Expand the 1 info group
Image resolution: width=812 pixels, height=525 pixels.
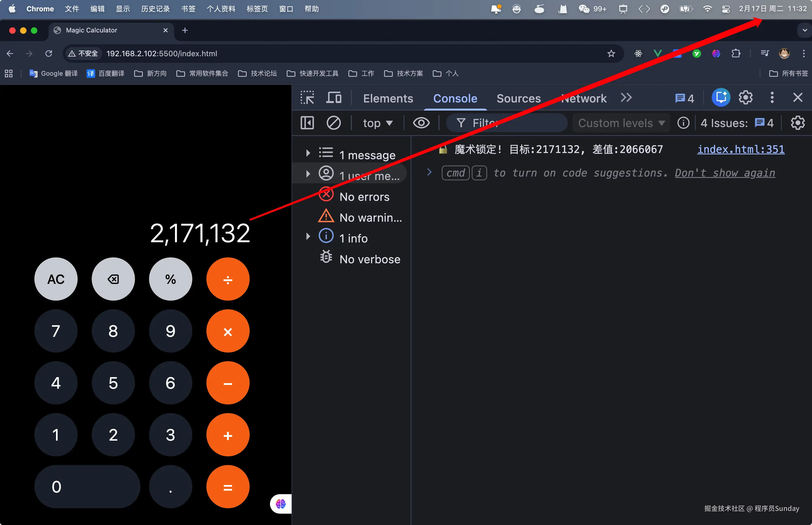pyautogui.click(x=308, y=236)
